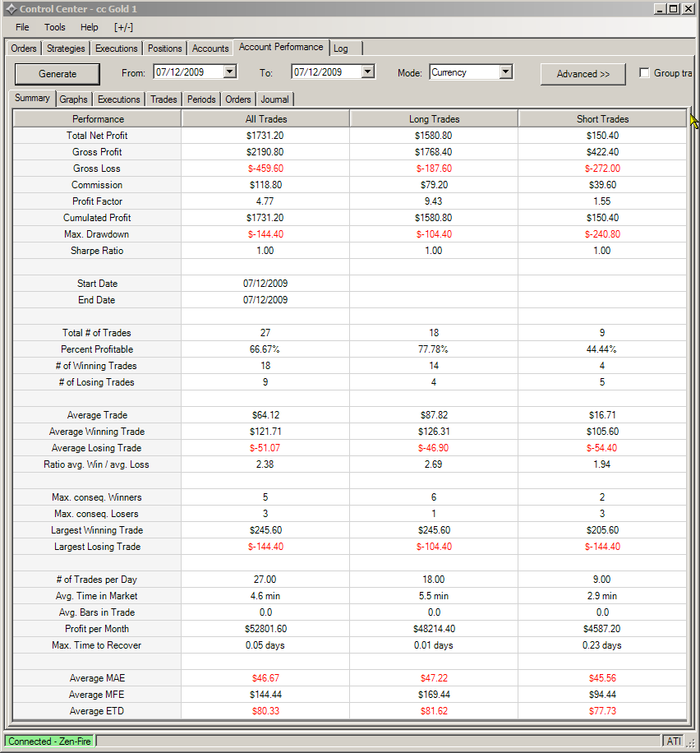Viewport: 700px width, 753px height.
Task: Click the Advanced >> button
Action: coord(583,74)
